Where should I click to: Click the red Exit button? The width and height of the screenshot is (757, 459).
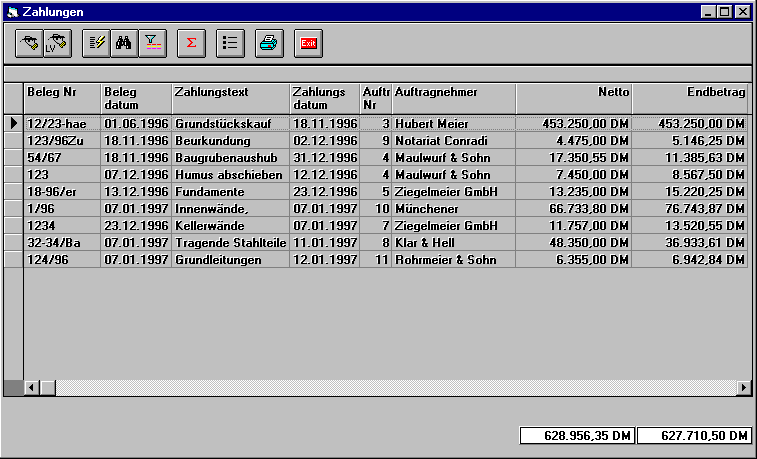tap(309, 42)
